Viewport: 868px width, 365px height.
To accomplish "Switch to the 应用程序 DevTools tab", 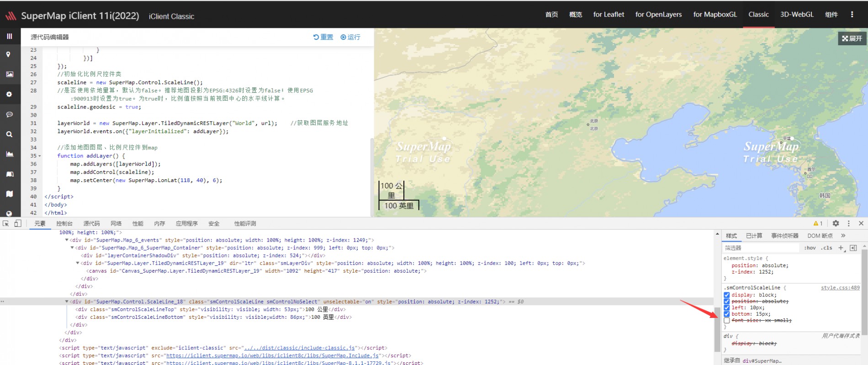I will point(187,224).
